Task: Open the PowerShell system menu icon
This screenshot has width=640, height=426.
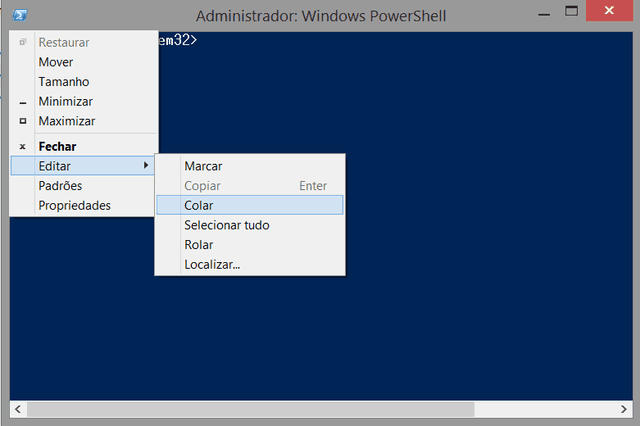Action: [x=20, y=16]
